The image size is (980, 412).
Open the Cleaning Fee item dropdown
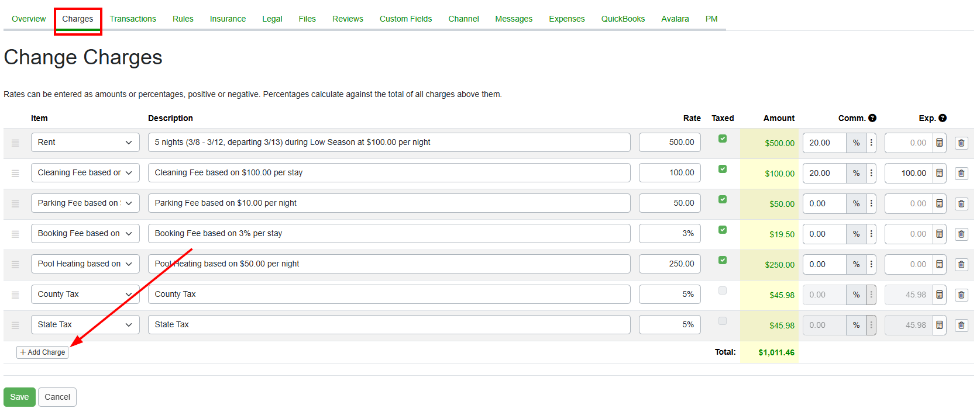[85, 173]
